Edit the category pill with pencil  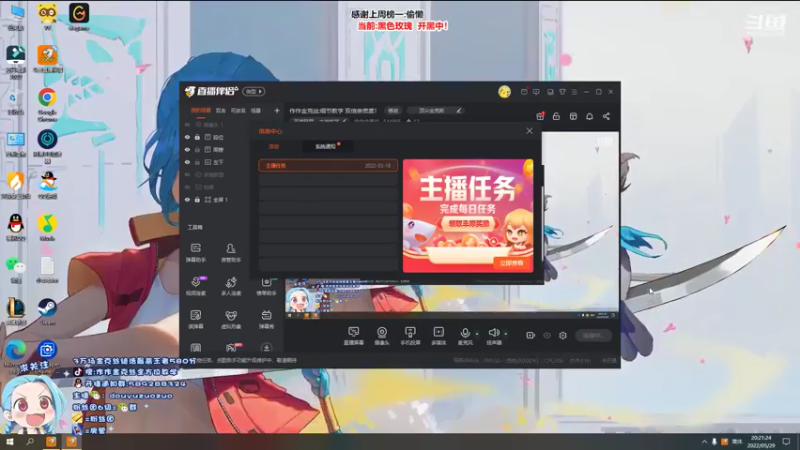437,110
